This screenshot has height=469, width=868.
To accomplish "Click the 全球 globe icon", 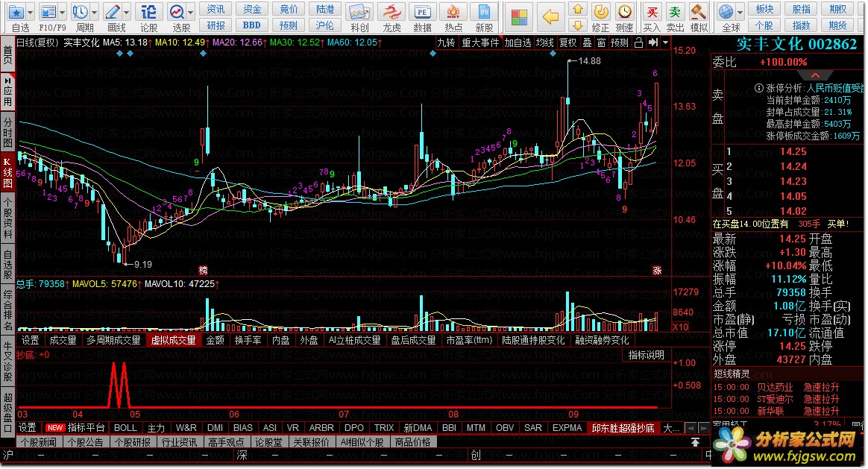I will [726, 12].
